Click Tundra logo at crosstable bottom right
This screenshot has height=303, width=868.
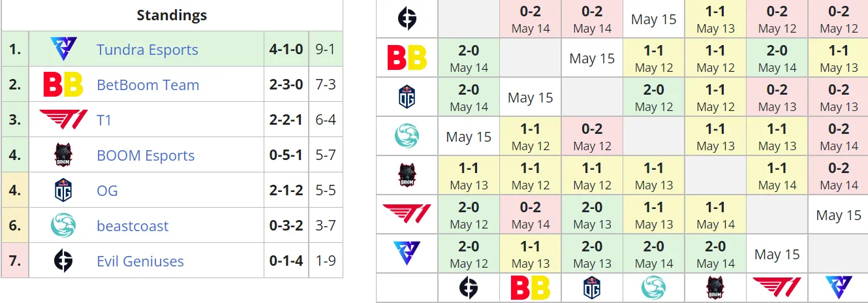[x=839, y=288]
